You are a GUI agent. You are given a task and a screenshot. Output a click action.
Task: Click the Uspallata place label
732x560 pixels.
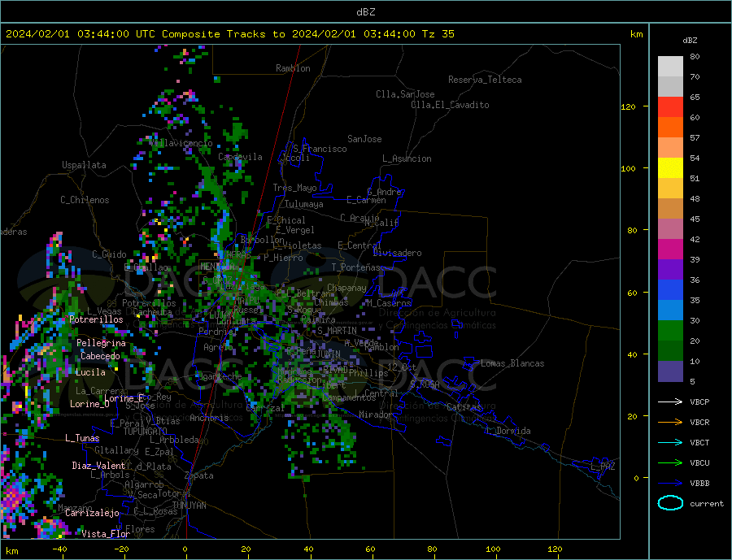click(84, 165)
